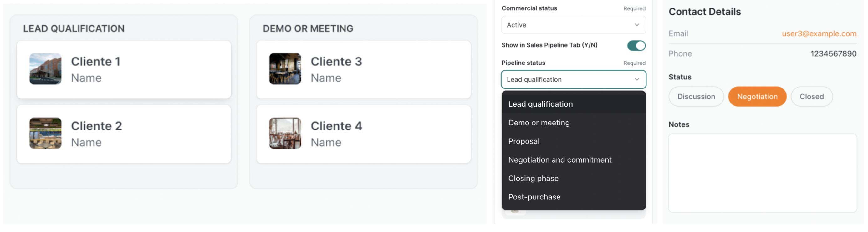Select the Discussion status pill
The width and height of the screenshot is (868, 232).
696,97
